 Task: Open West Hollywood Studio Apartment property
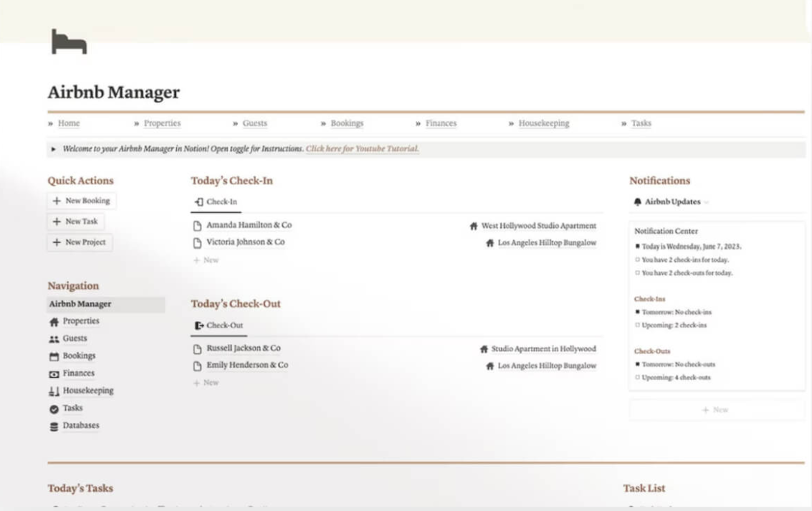[538, 226]
